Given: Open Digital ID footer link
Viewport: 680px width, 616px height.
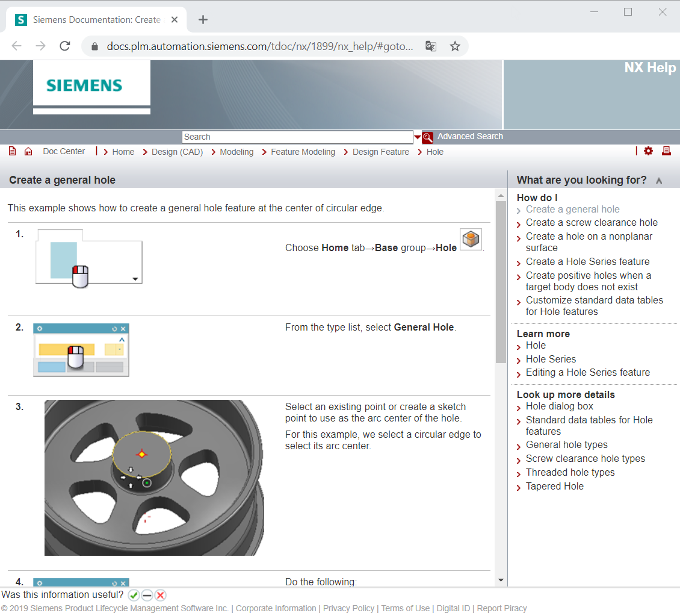Looking at the screenshot, I should (x=453, y=609).
